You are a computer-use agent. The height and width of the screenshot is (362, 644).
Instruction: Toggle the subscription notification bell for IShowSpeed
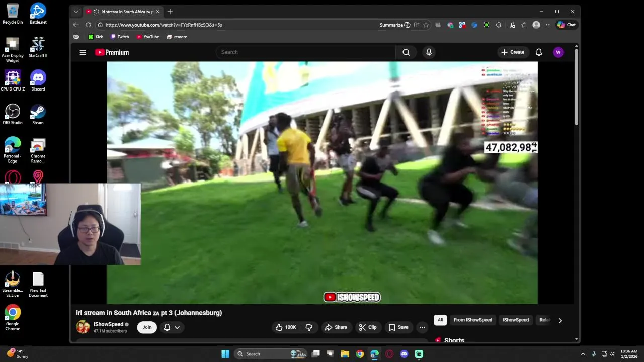[x=167, y=327]
